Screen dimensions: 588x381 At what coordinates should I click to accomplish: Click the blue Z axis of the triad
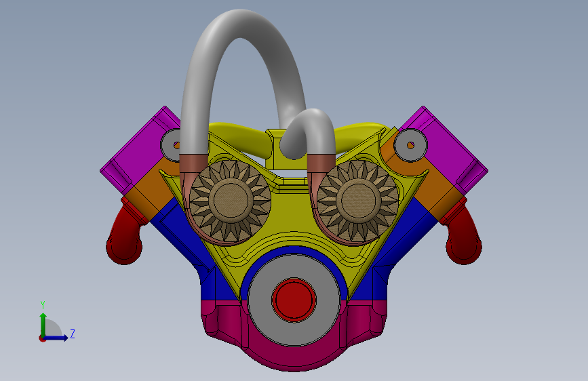point(56,338)
